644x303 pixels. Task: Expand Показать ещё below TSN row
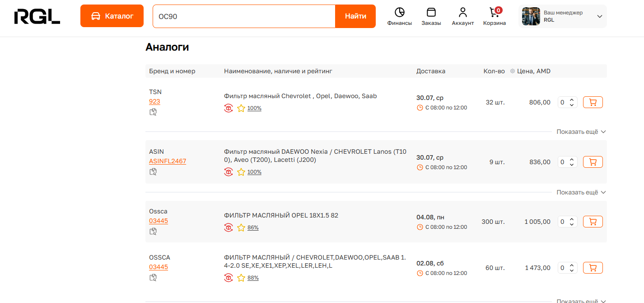point(581,132)
